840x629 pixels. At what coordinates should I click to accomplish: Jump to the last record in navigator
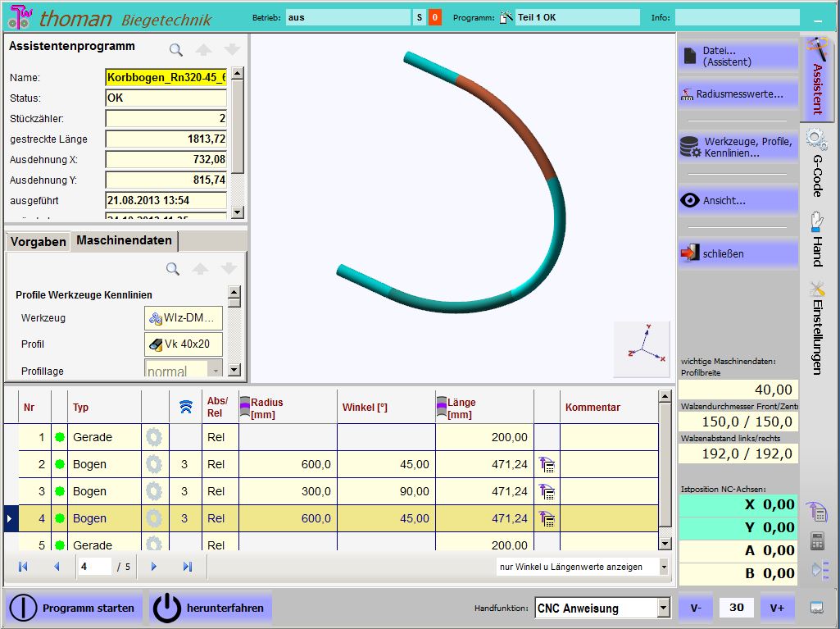pyautogui.click(x=187, y=567)
